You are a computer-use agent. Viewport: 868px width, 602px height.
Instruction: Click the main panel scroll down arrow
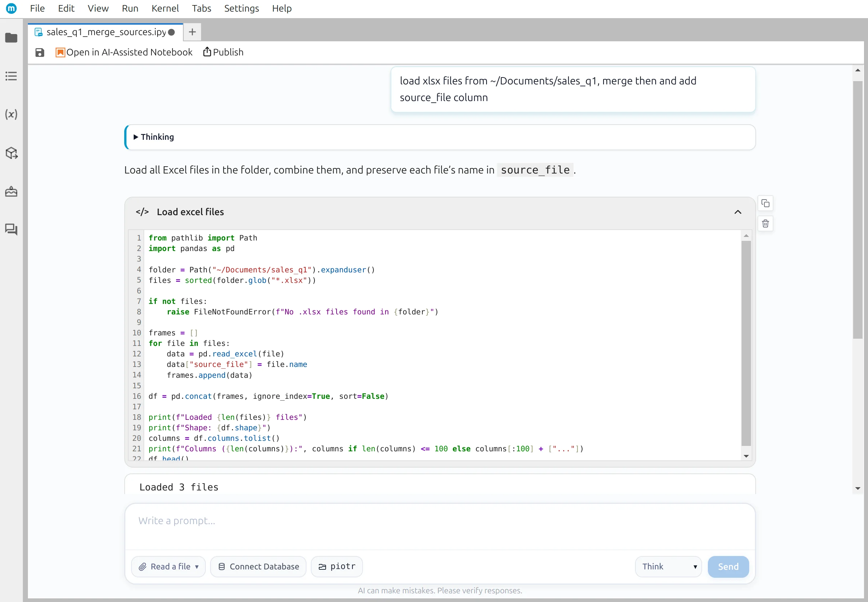click(x=857, y=489)
